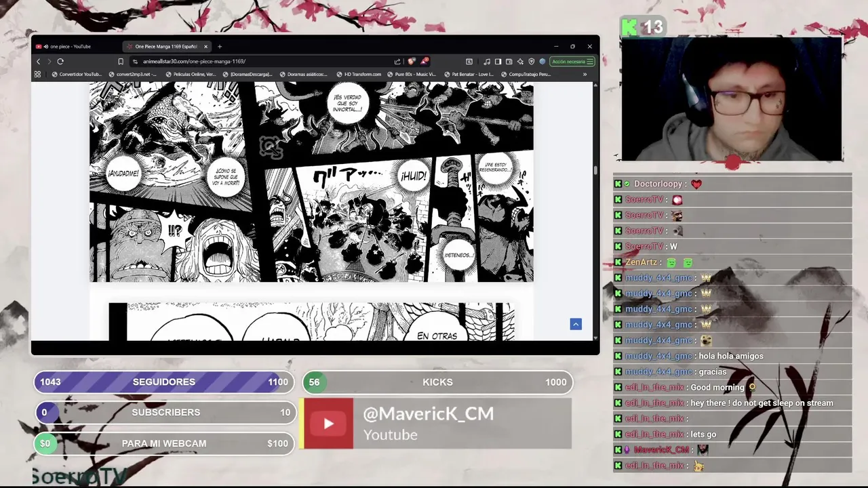Open the Leo AI sparkle icon
This screenshot has width=868, height=488.
[x=520, y=62]
